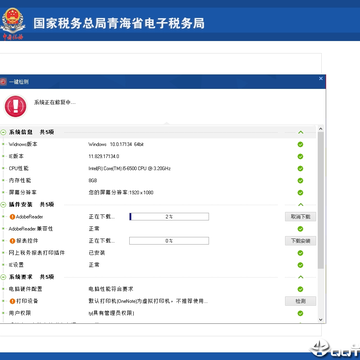Click orange warning icon beside 报表控件
360x360 pixels.
point(12,241)
